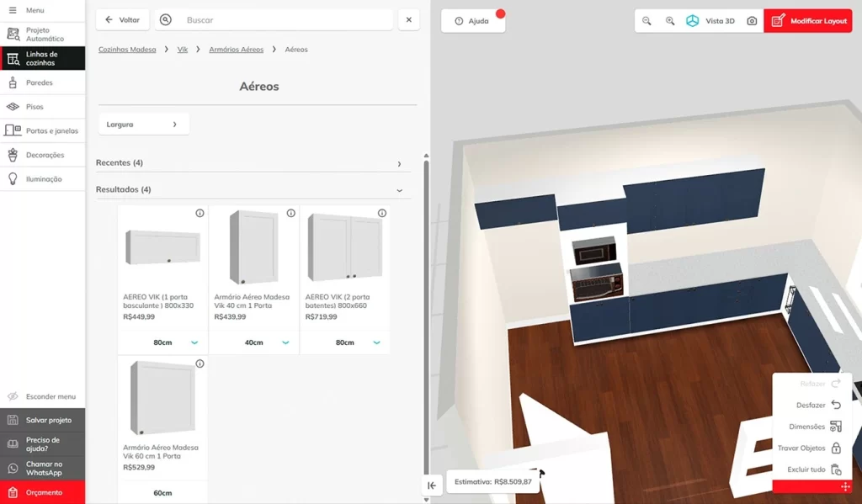Click the 60cm size label
The image size is (862, 504).
click(x=162, y=493)
